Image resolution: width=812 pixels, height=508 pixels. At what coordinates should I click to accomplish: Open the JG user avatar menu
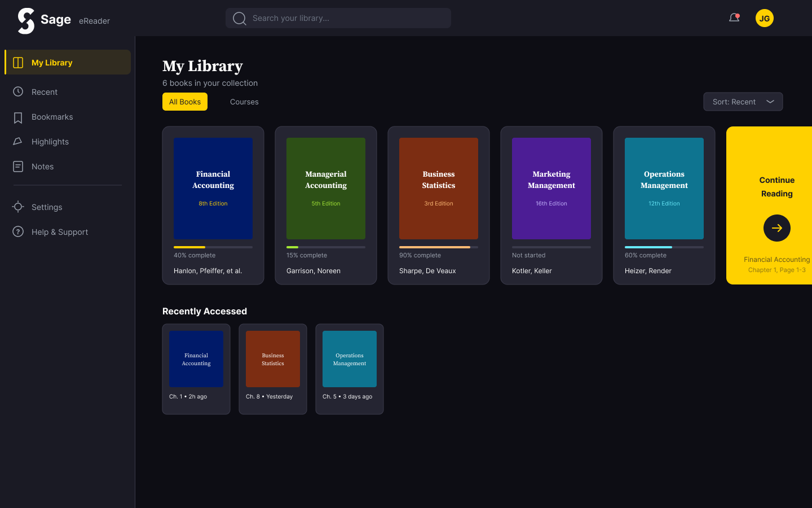(x=765, y=18)
